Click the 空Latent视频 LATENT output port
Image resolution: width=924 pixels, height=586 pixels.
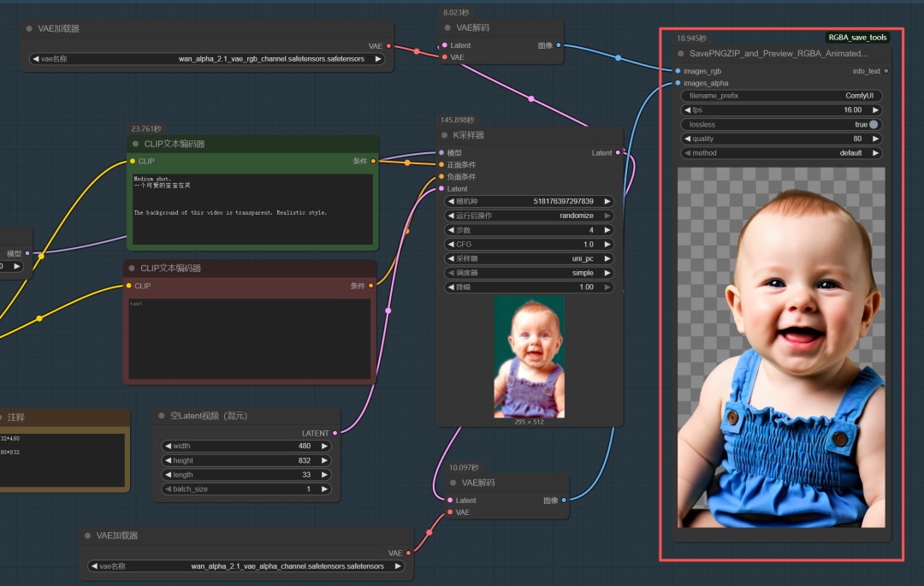pos(335,433)
